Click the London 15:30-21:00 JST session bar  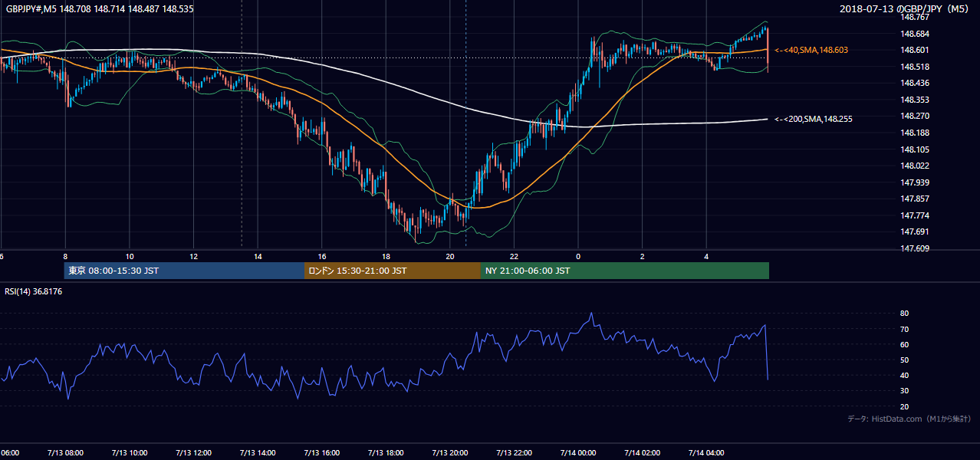tap(393, 271)
